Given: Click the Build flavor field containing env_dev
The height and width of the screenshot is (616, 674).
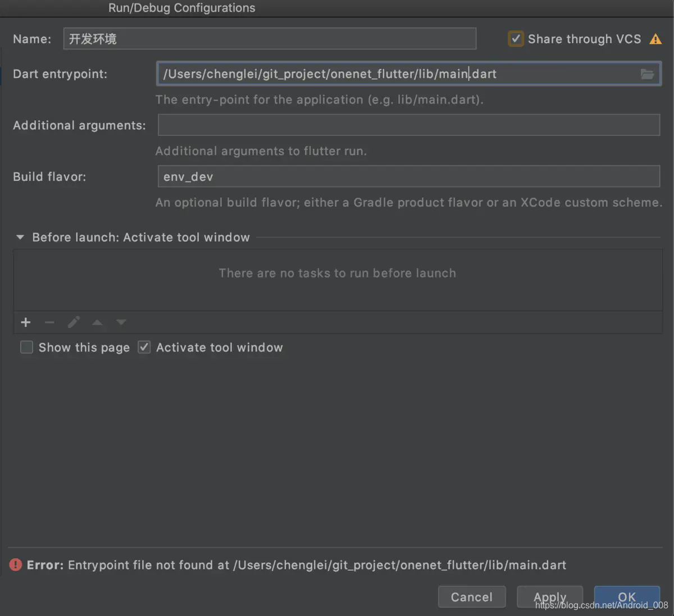Looking at the screenshot, I should (x=409, y=176).
